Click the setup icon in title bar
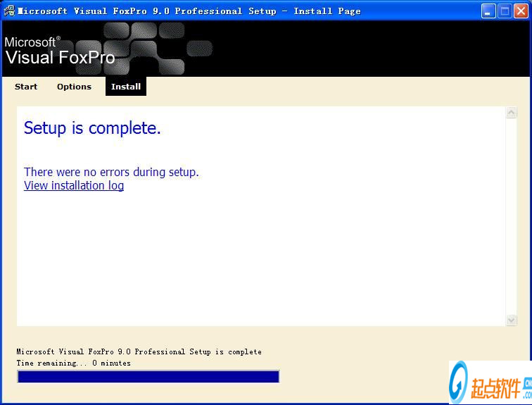532x405 pixels. click(x=10, y=11)
